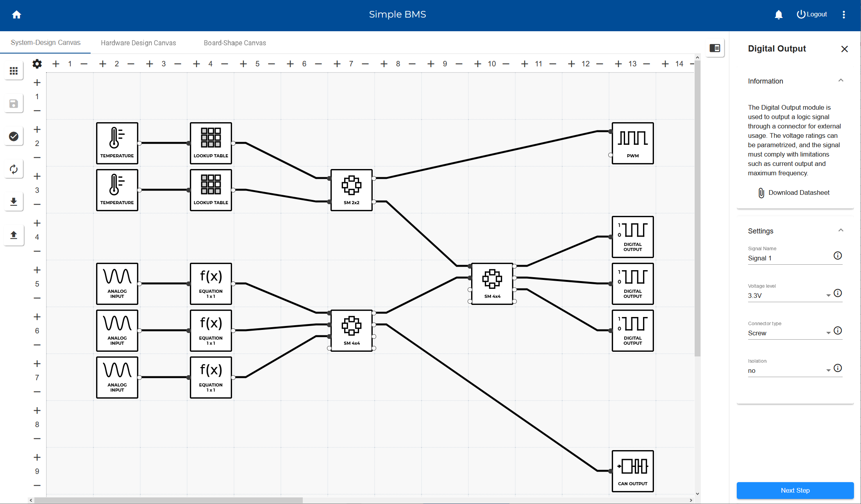Click the refresh arrows sidebar icon
Screen dimensions: 861x504
point(14,169)
